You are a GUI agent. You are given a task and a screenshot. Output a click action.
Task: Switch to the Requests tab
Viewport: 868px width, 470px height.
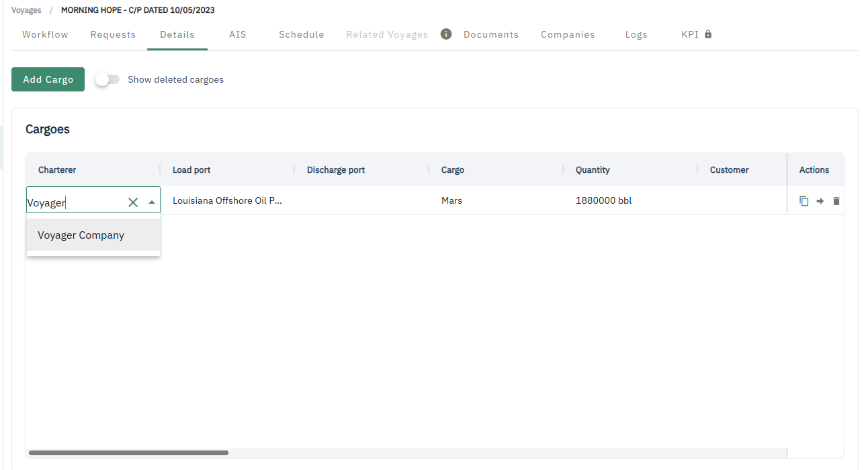point(113,34)
